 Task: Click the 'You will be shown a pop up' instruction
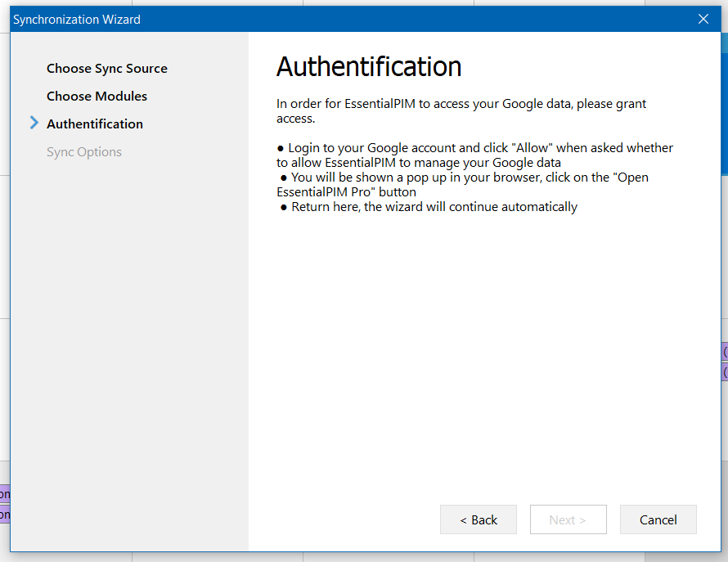click(x=462, y=184)
